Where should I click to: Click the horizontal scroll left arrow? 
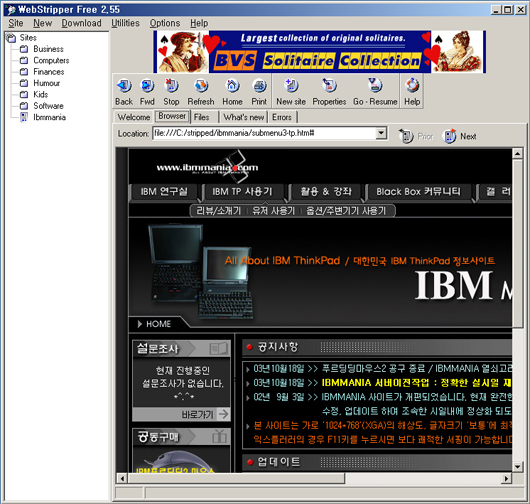122,478
